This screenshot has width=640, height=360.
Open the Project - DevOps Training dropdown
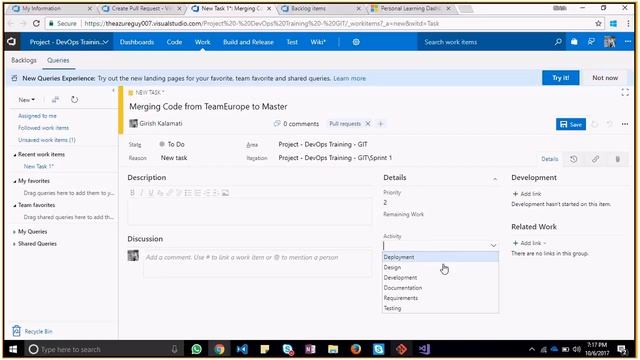(69, 42)
